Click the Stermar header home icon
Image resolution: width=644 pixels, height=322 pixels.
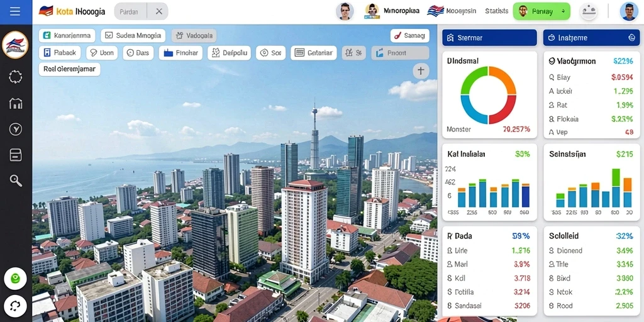coord(450,38)
